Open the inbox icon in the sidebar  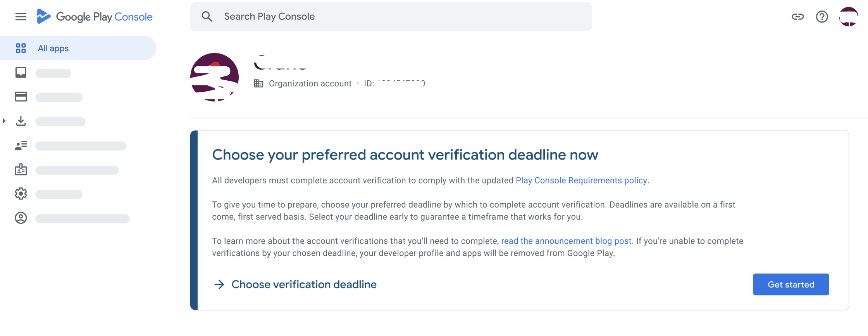pos(21,73)
